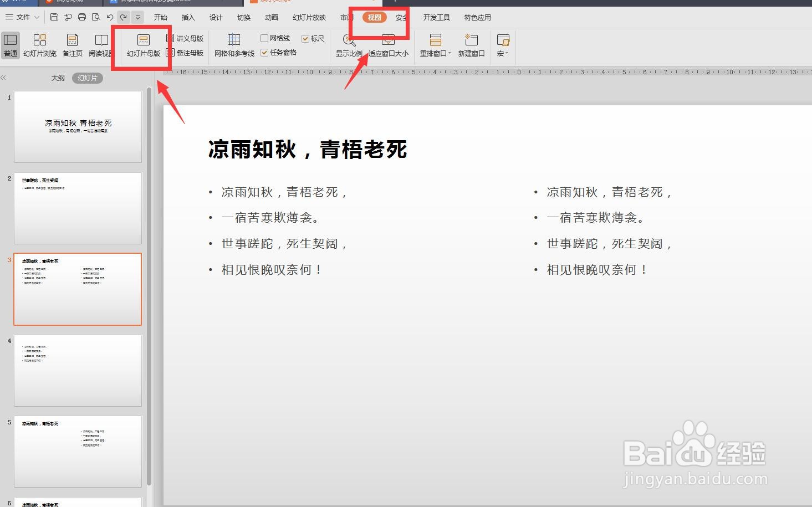Click left bullet 一宿苦寒欺薄衾。
Screen dimensions: 812x507
coord(271,218)
